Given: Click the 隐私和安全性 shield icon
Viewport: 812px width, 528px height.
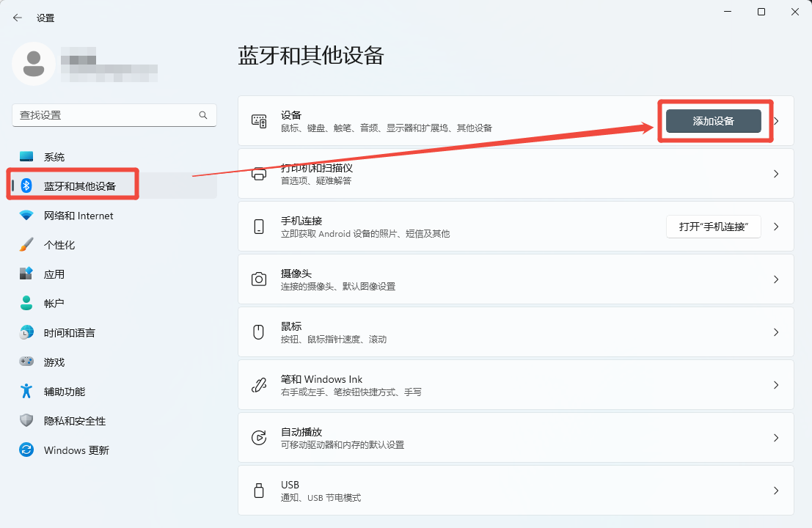Looking at the screenshot, I should point(26,421).
